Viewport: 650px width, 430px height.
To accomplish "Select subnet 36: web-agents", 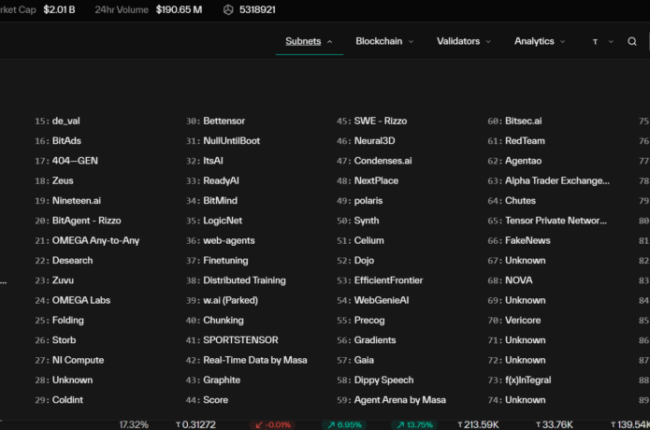I will (221, 240).
